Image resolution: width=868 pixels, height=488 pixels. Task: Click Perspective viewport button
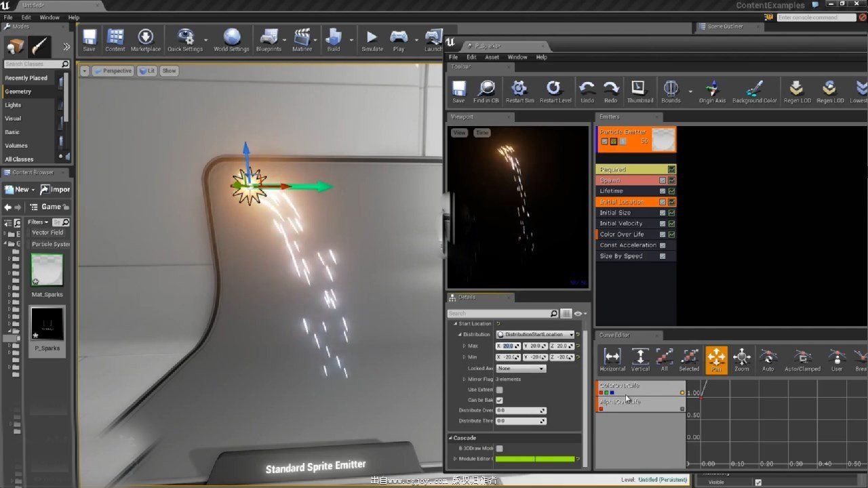click(113, 70)
